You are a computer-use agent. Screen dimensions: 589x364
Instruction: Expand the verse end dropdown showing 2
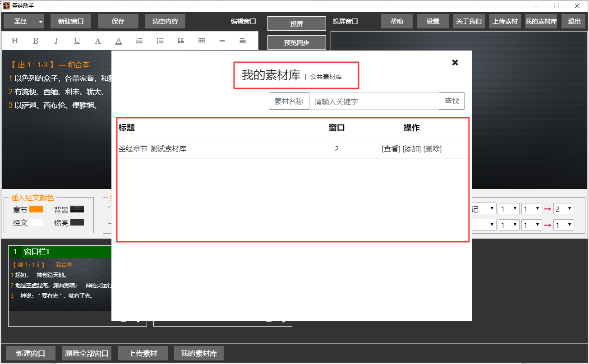564,209
